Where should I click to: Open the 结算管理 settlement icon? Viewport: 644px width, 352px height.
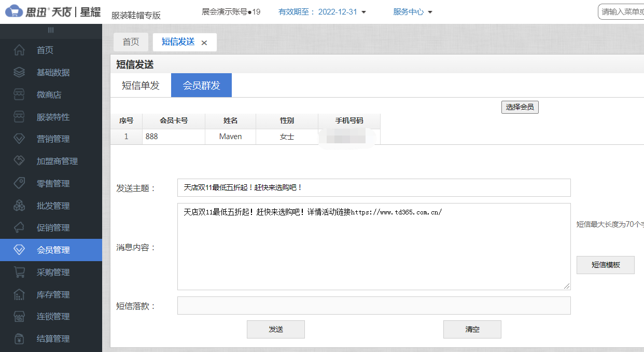pos(20,339)
